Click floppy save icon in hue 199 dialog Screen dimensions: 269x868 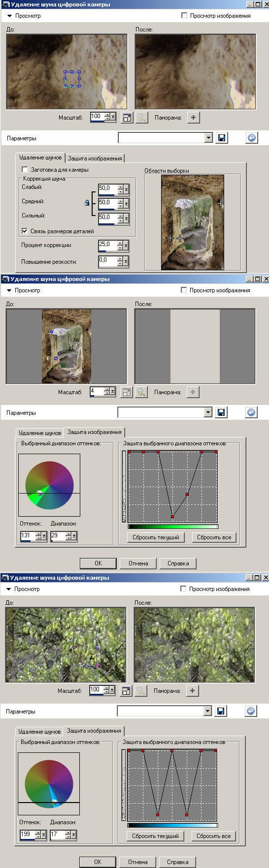point(221,711)
